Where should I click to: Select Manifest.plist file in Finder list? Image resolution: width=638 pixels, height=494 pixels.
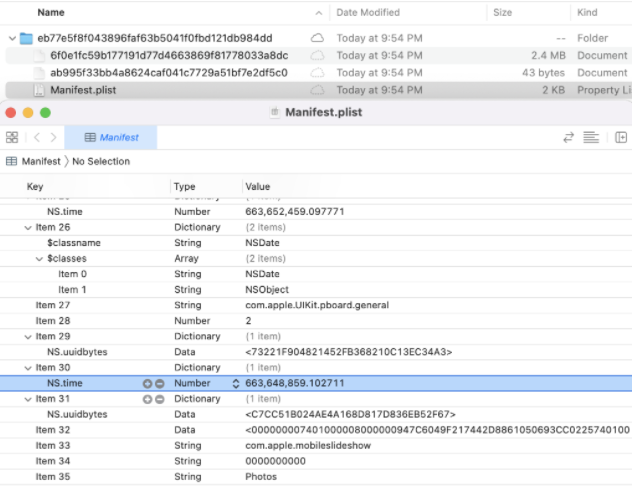coord(82,90)
